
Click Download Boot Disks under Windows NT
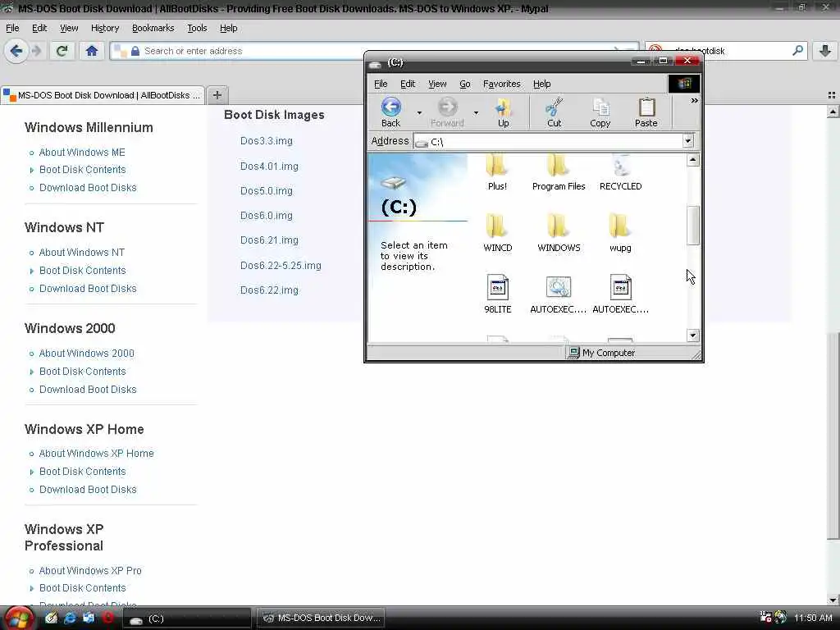(x=88, y=288)
